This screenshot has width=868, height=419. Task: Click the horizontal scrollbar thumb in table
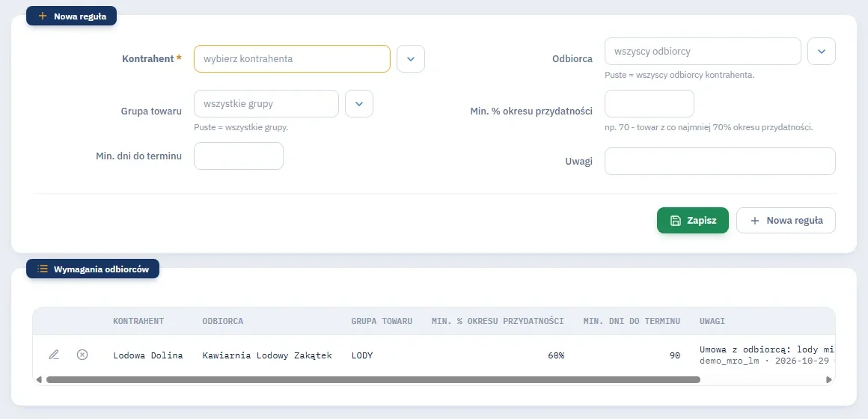point(373,379)
